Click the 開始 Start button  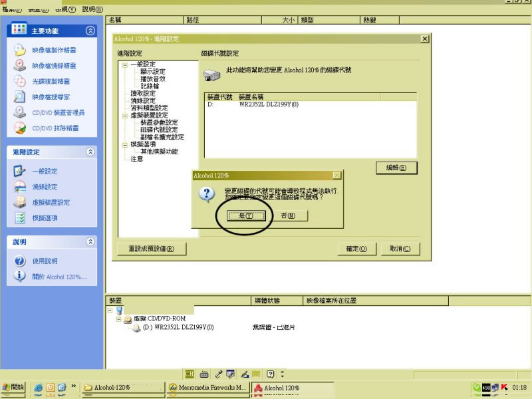click(x=13, y=387)
